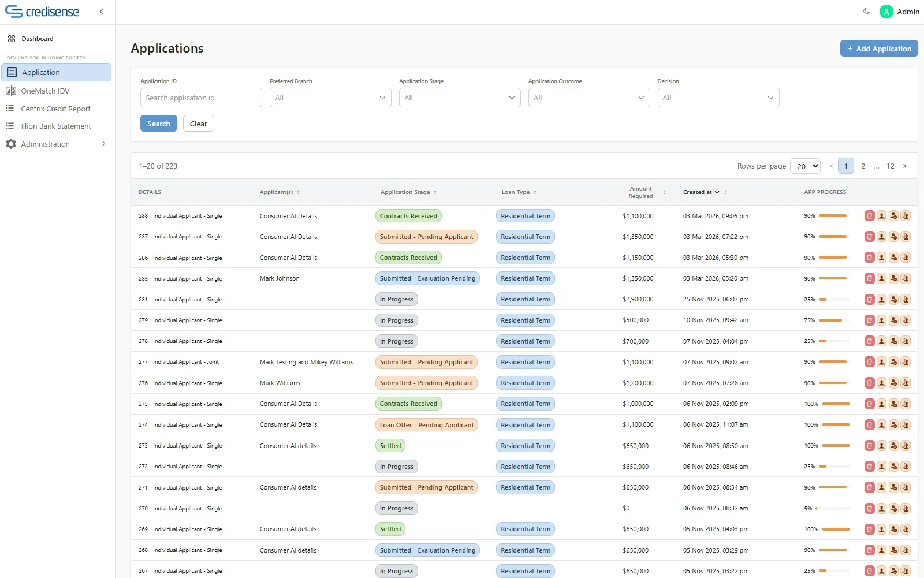
Task: Click the Loan Type column sort icon
Action: 535,192
